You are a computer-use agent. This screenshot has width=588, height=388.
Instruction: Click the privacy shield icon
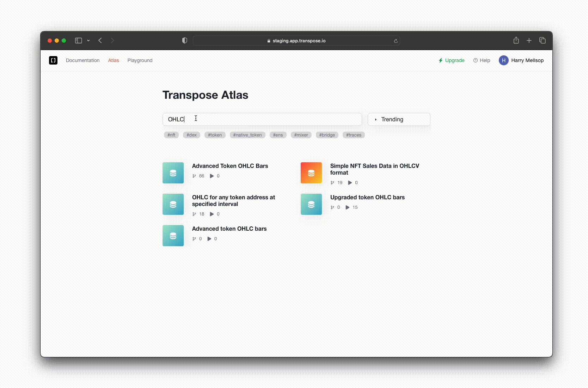pyautogui.click(x=184, y=41)
